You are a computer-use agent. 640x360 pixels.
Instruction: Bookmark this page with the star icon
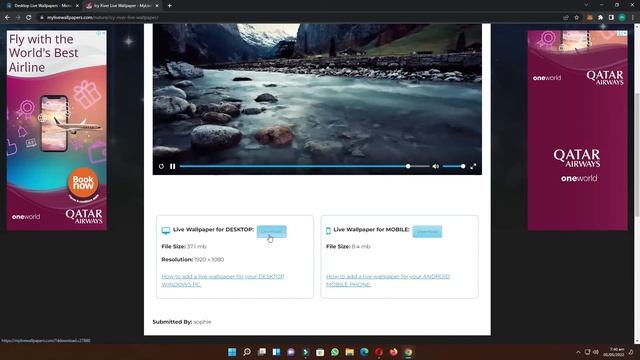click(x=576, y=18)
